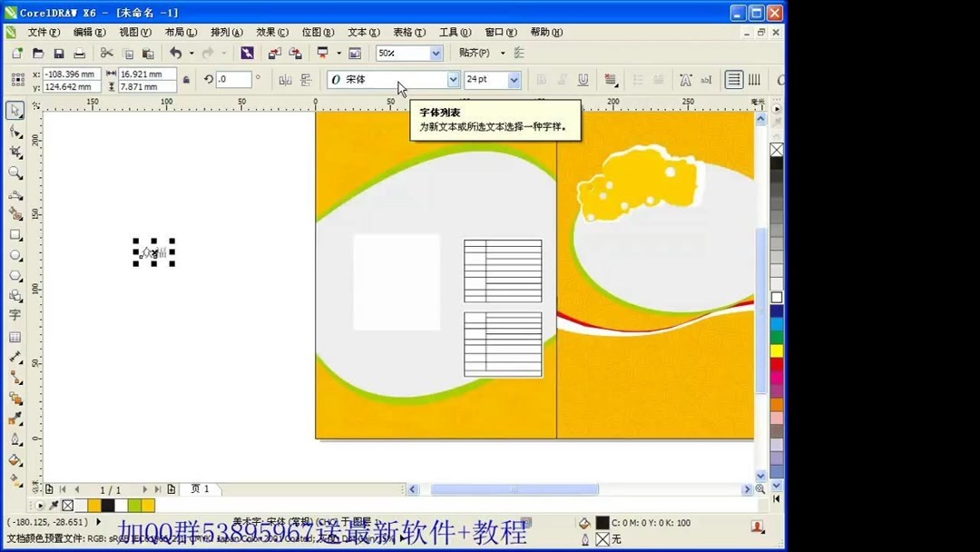Viewport: 980px width, 552px height.
Task: Select the Pick tool
Action: point(15,110)
